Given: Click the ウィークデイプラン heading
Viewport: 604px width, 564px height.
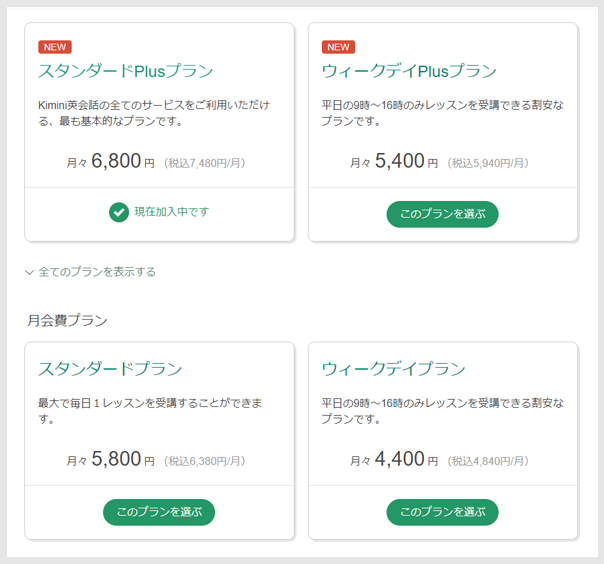Looking at the screenshot, I should (393, 369).
